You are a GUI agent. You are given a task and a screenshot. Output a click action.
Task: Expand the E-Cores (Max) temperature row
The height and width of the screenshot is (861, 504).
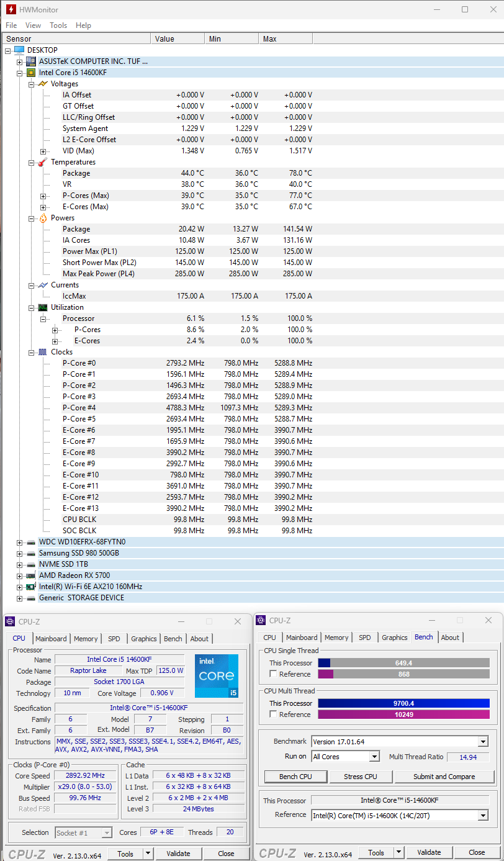pos(43,207)
